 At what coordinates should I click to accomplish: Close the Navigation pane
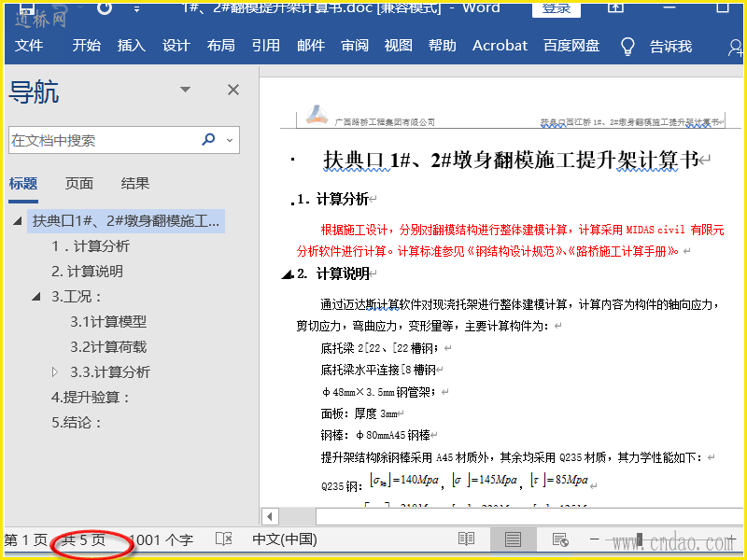click(233, 90)
